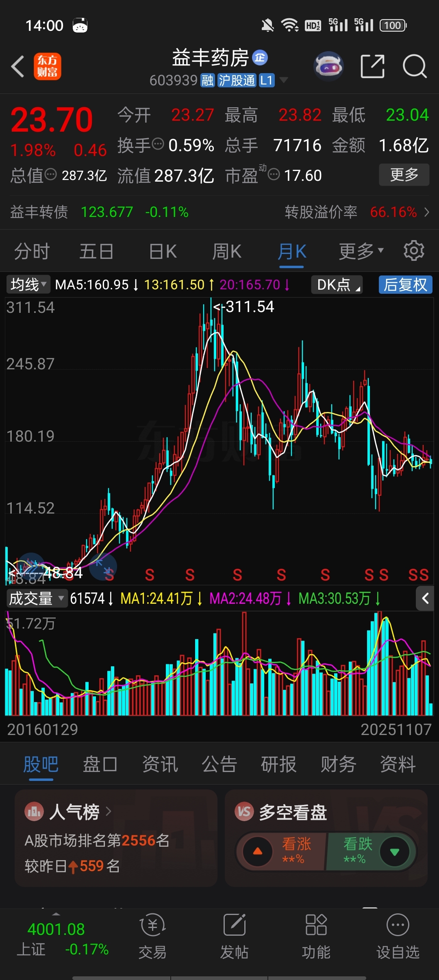Tap the 311.54 high price marker
The image size is (439, 980).
coord(244,307)
